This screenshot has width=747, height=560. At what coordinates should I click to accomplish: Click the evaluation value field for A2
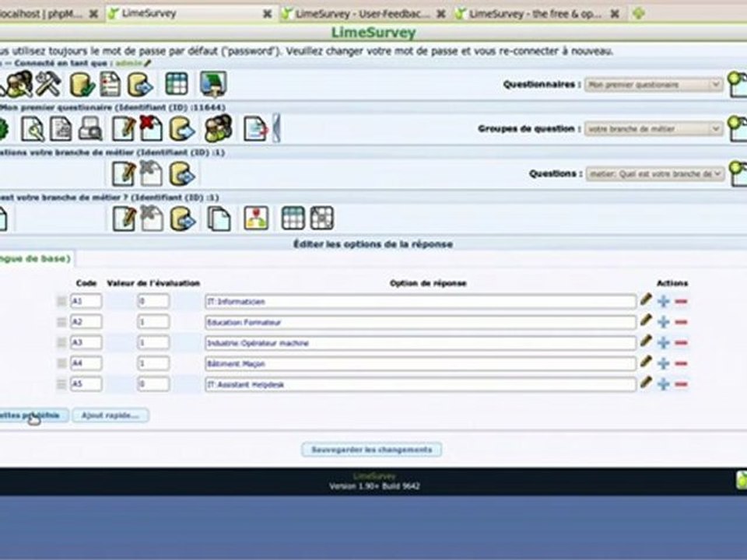tap(153, 322)
